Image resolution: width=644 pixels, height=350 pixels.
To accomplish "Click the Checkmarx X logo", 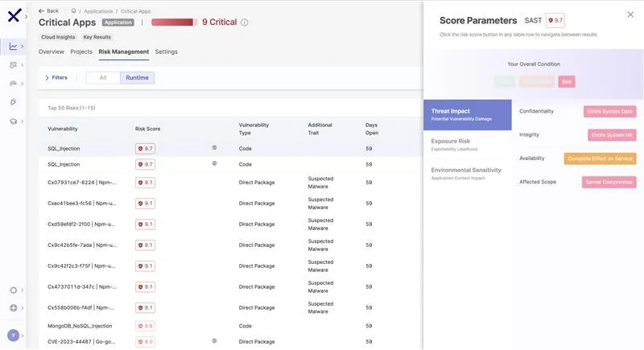I will pyautogui.click(x=14, y=16).
